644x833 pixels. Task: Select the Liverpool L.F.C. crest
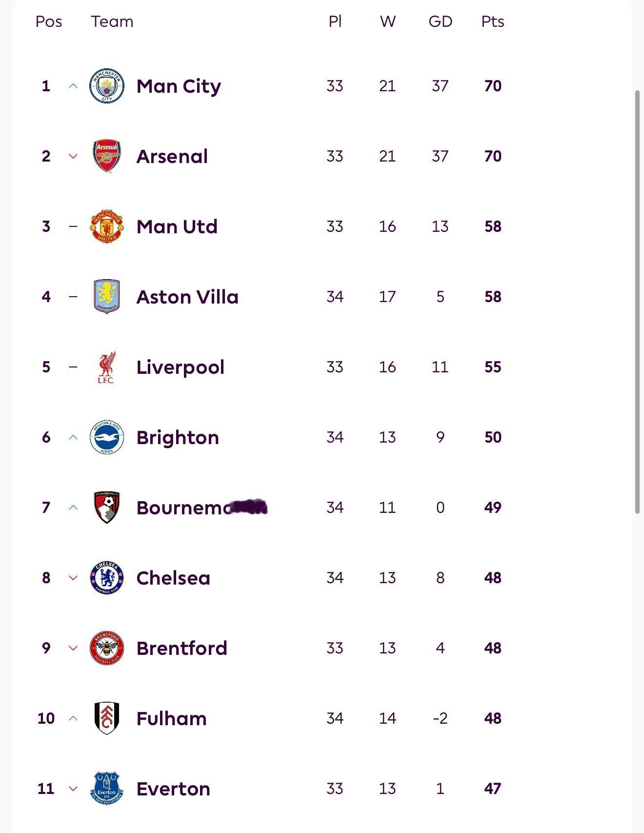click(107, 367)
